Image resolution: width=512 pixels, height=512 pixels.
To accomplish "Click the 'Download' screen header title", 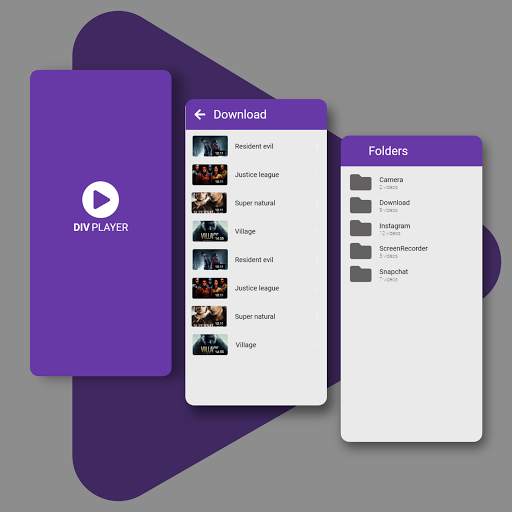I will (x=240, y=114).
